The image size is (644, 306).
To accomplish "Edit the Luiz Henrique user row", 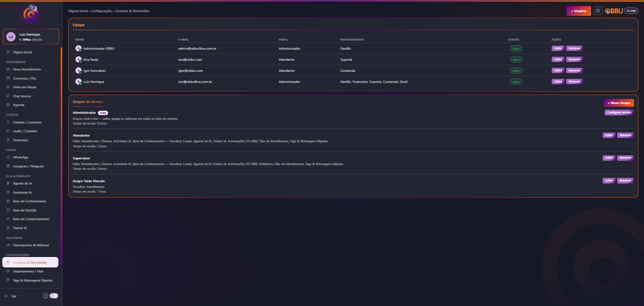I will tap(558, 82).
